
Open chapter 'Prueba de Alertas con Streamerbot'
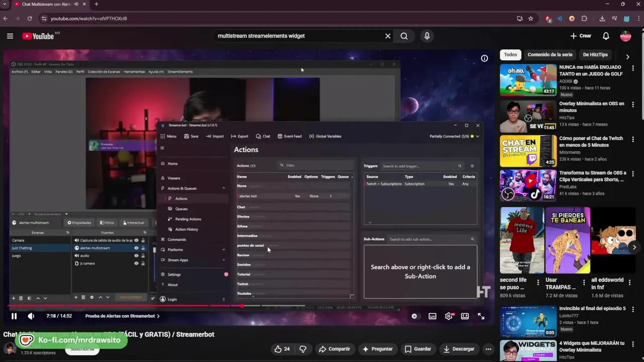pos(122,316)
